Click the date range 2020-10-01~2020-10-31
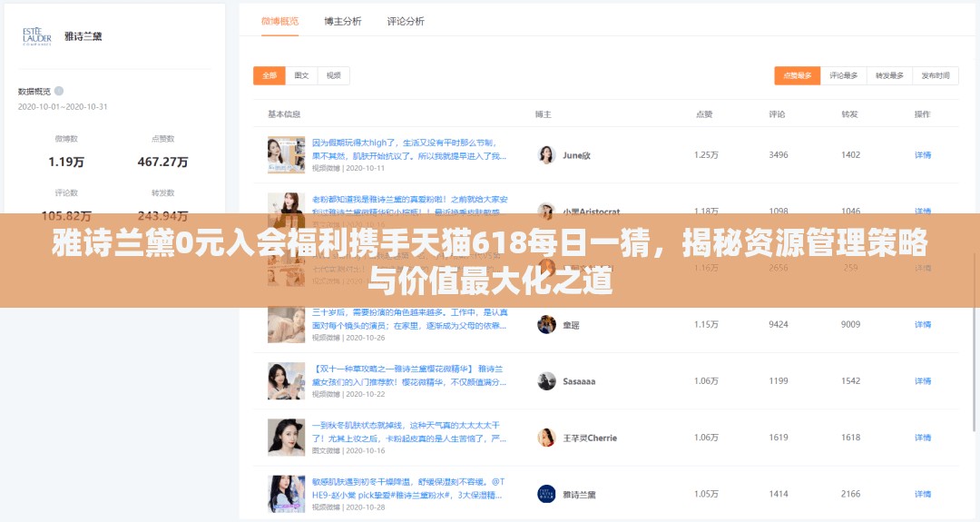The image size is (980, 522). click(63, 107)
